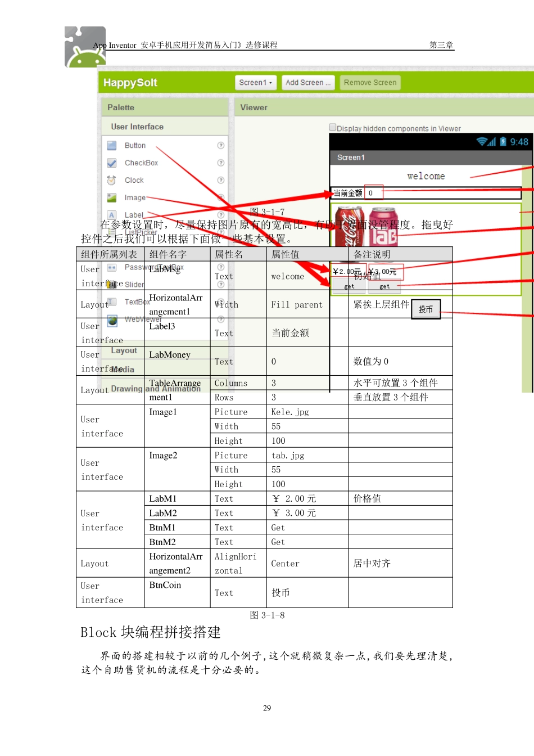Click the Palette panel header

[x=165, y=107]
